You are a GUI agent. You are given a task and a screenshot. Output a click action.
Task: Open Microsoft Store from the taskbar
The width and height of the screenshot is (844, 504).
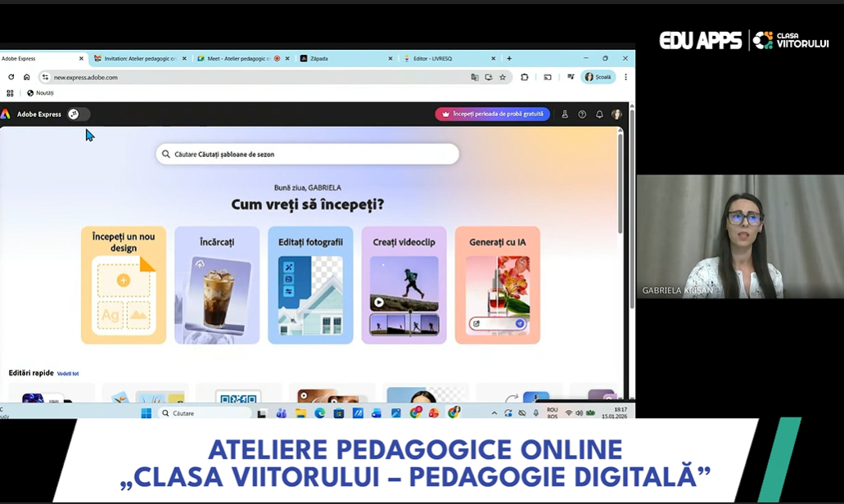click(x=339, y=413)
